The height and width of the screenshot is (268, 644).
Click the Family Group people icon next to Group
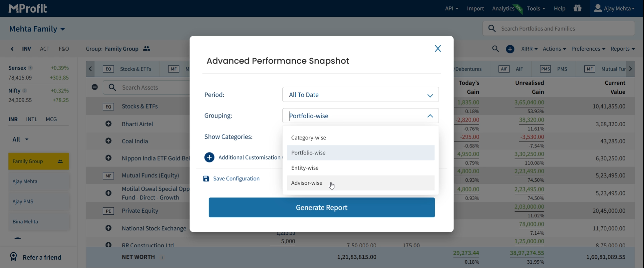coord(147,49)
